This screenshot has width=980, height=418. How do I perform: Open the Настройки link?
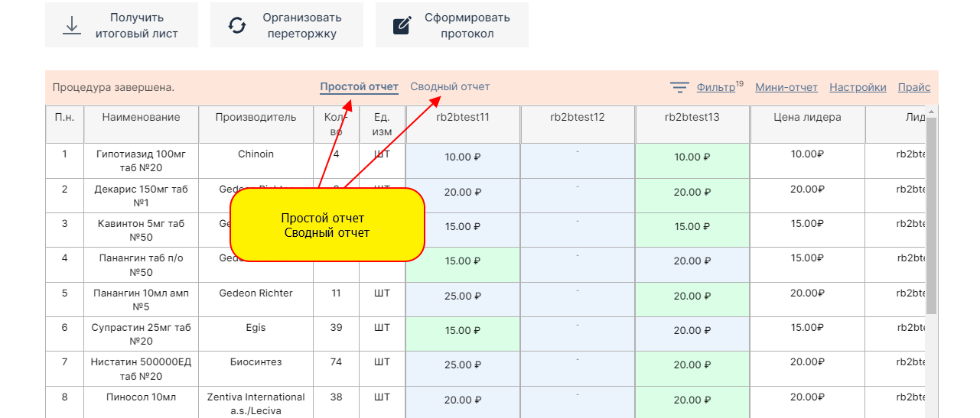[x=858, y=87]
